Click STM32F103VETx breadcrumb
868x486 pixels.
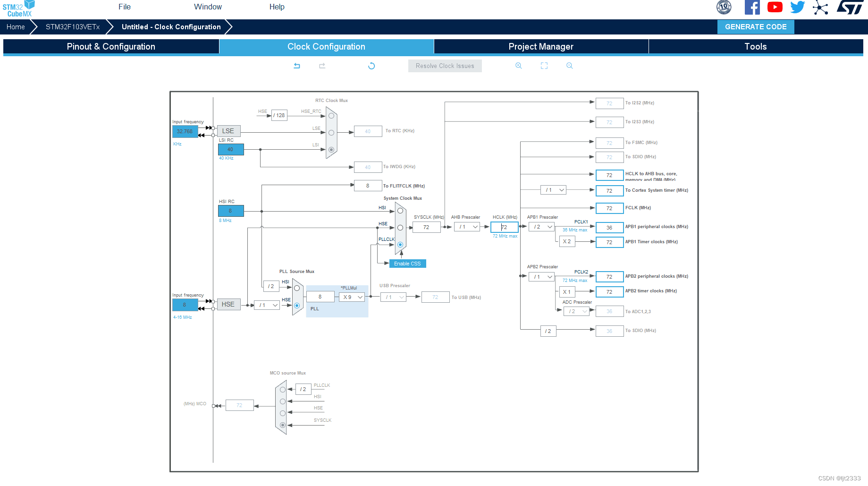pos(73,27)
